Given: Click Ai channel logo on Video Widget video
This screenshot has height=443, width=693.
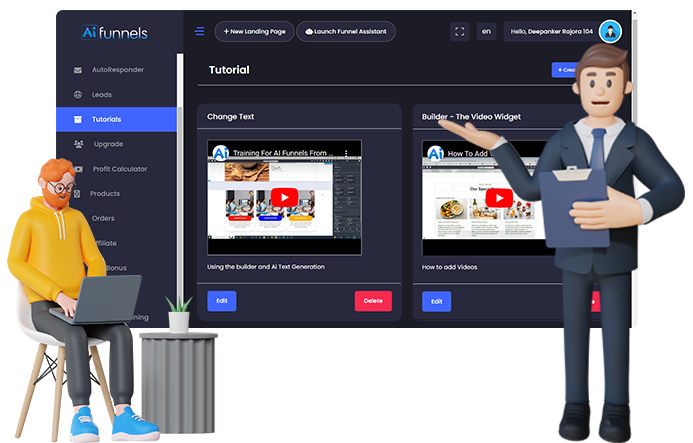Looking at the screenshot, I should coord(435,153).
